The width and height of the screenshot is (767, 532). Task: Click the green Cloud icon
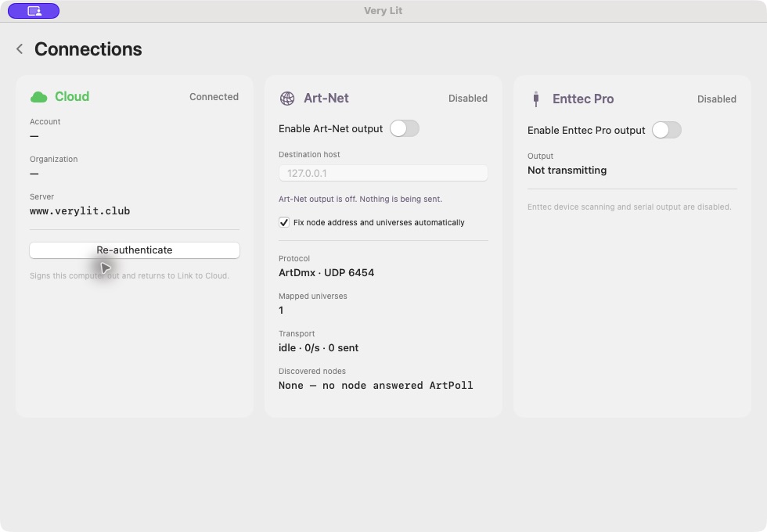(x=38, y=97)
